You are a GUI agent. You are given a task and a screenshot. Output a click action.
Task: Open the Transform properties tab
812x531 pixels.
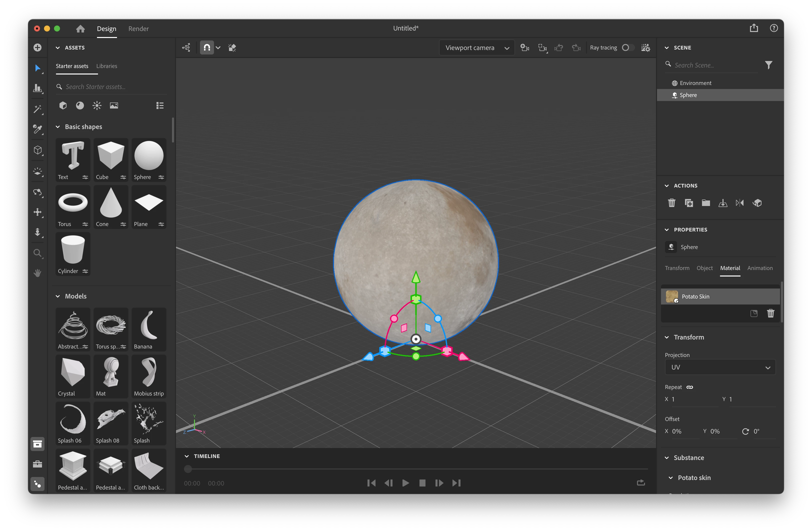pyautogui.click(x=677, y=268)
